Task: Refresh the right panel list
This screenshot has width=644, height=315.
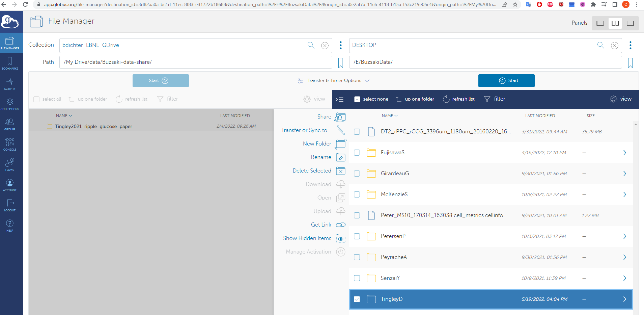Action: pos(458,99)
